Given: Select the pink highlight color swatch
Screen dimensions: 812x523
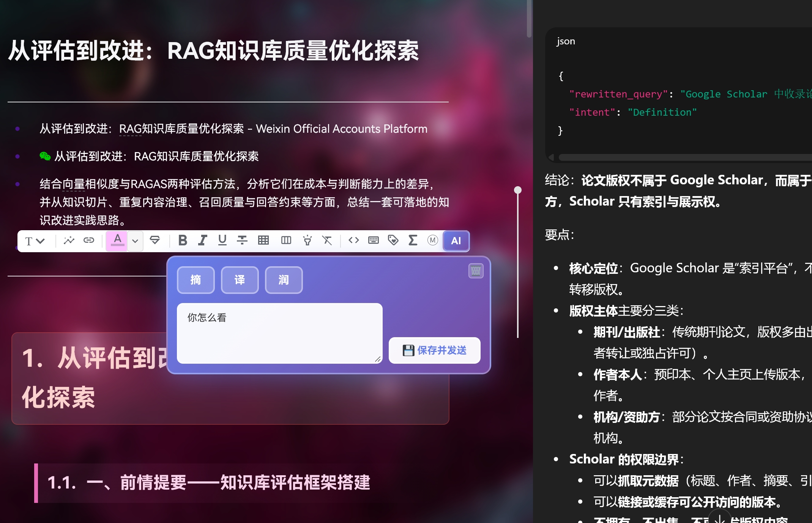Looking at the screenshot, I should point(117,240).
